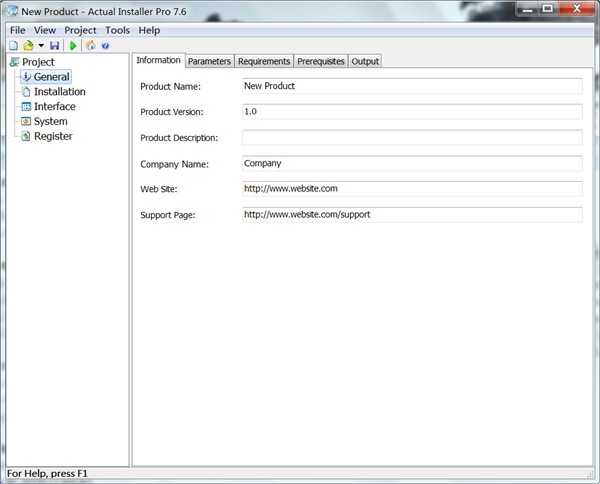The image size is (600, 484).
Task: Click the application icon in title bar
Action: tap(12, 11)
